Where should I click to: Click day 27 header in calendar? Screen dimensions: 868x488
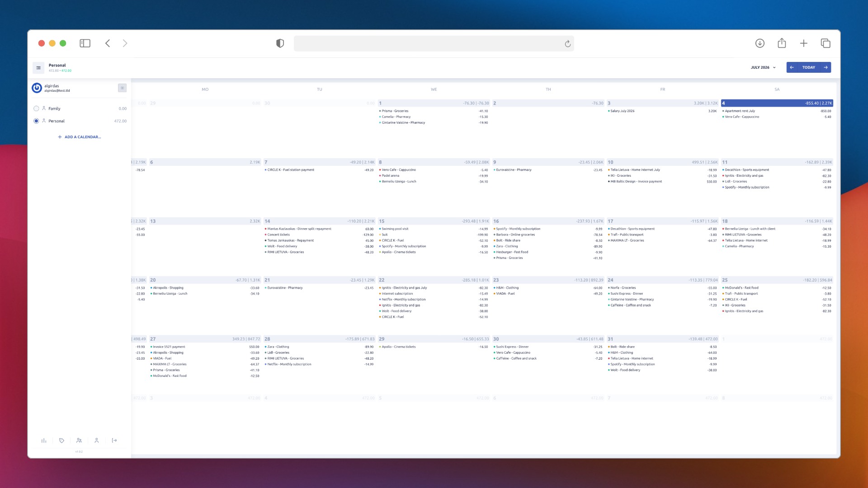tap(205, 339)
